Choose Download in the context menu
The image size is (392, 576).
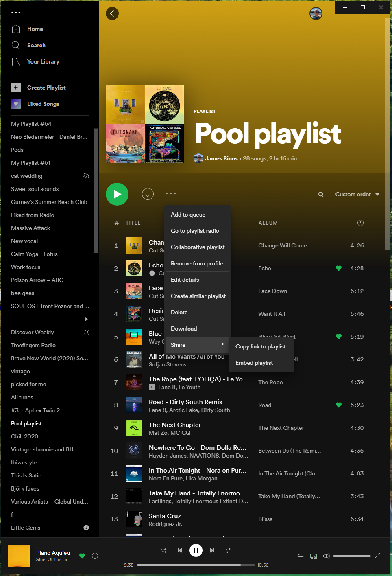click(197, 329)
